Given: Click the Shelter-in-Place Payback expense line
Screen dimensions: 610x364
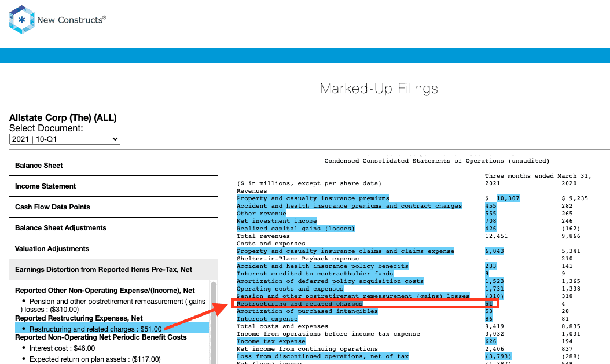Looking at the screenshot, I should click(297, 259).
